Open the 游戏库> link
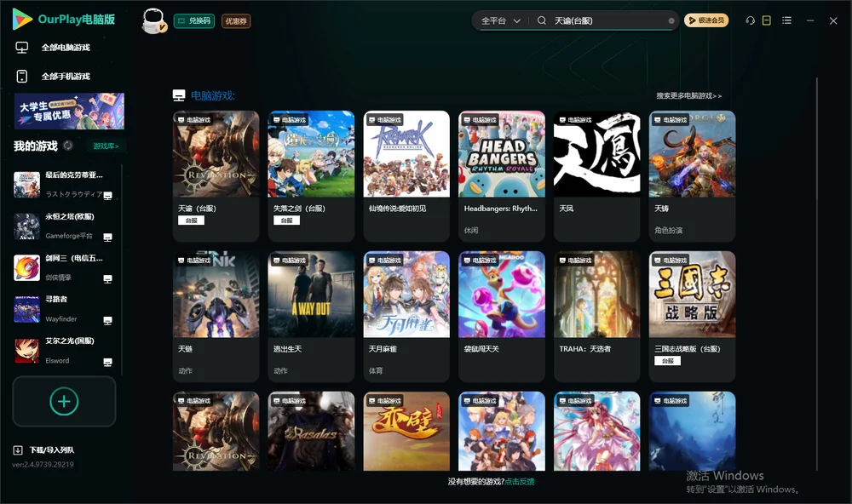The width and height of the screenshot is (852, 504). tap(106, 146)
